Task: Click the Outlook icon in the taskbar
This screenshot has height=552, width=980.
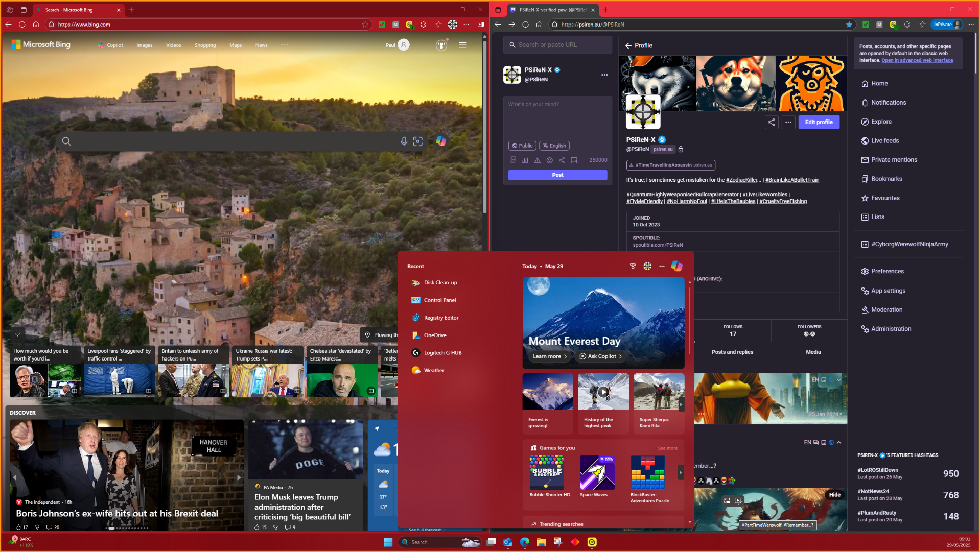Action: pos(508,542)
